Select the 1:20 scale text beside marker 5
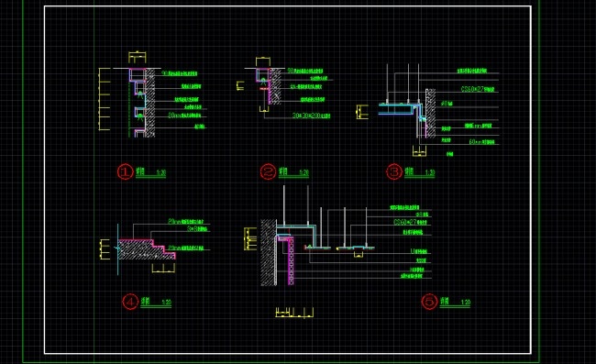 pyautogui.click(x=466, y=303)
